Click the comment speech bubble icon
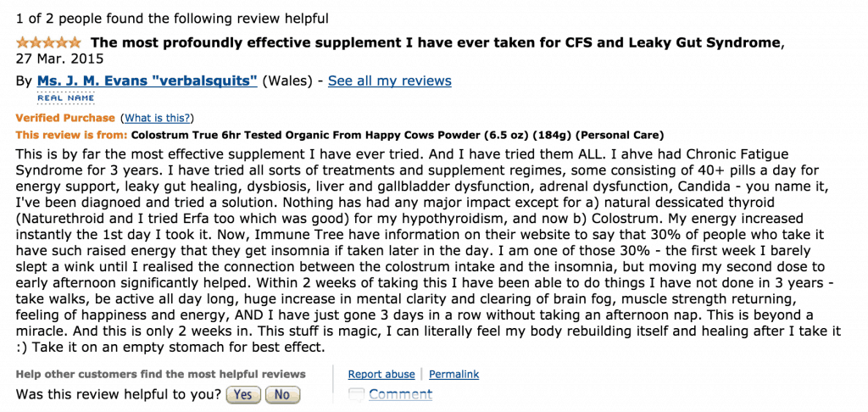The width and height of the screenshot is (868, 412). click(357, 394)
